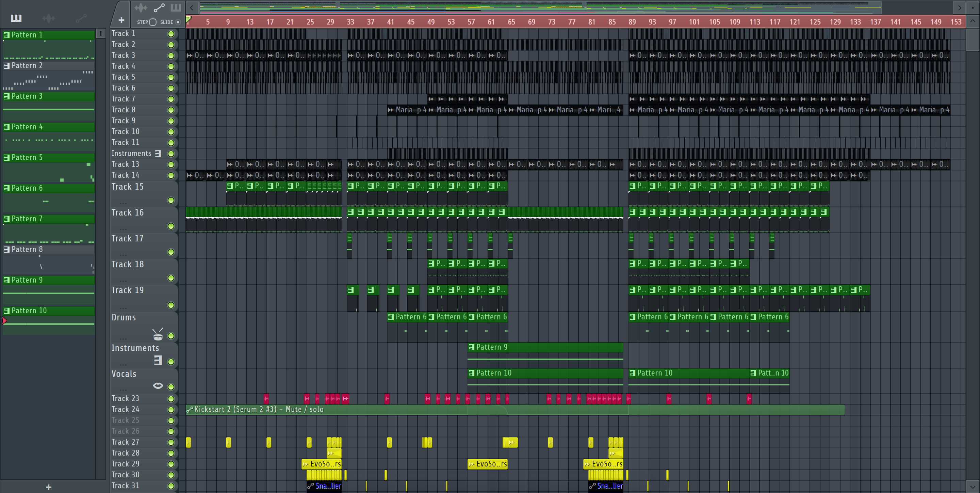The width and height of the screenshot is (980, 493).
Task: Focus audio clips with the playlist waveform icon
Action: [x=141, y=7]
